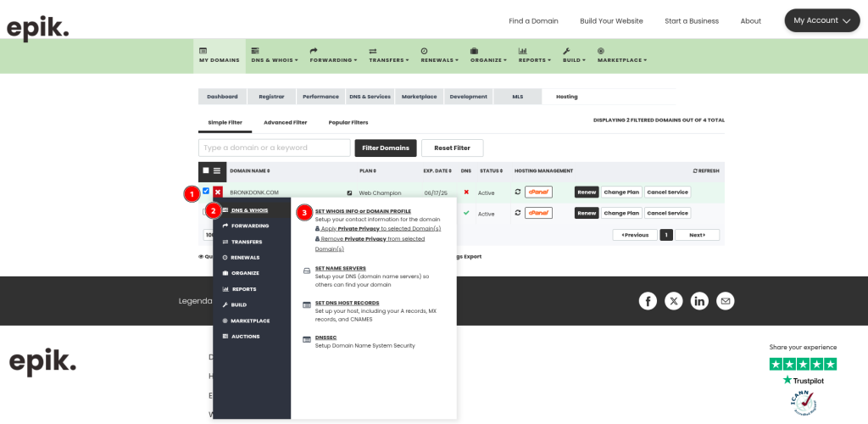Open LinkedIn social icon in footer
The width and height of the screenshot is (868, 424).
699,301
